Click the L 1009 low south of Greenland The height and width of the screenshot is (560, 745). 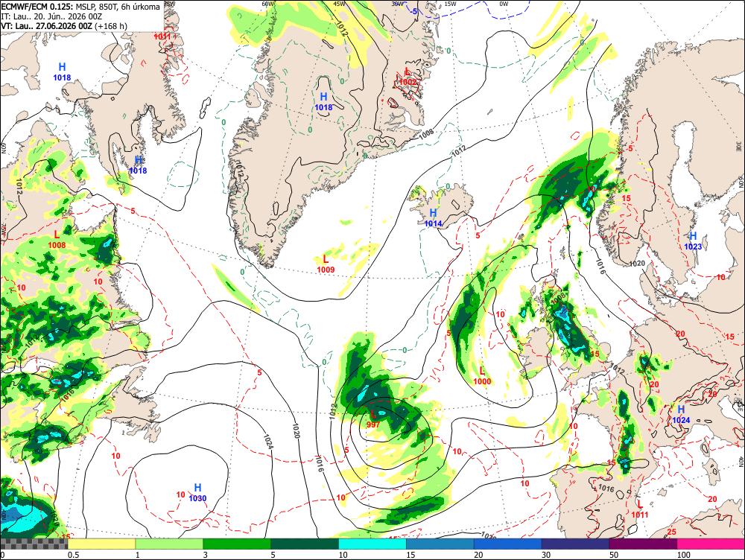point(326,264)
